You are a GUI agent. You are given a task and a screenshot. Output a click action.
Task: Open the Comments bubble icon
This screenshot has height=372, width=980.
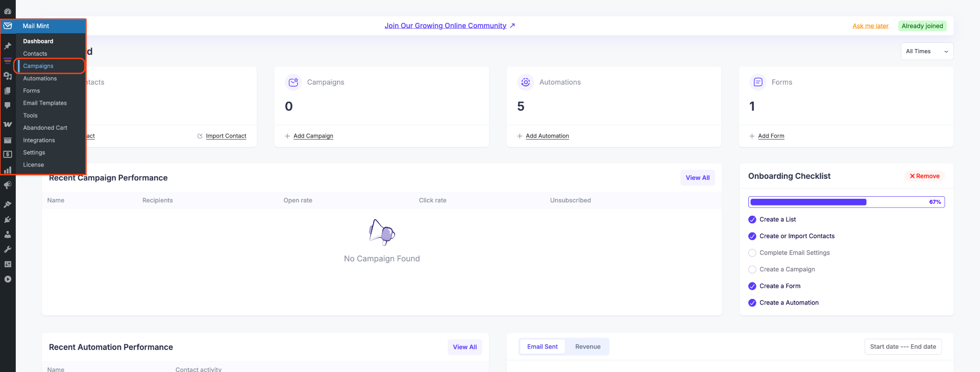tap(8, 105)
